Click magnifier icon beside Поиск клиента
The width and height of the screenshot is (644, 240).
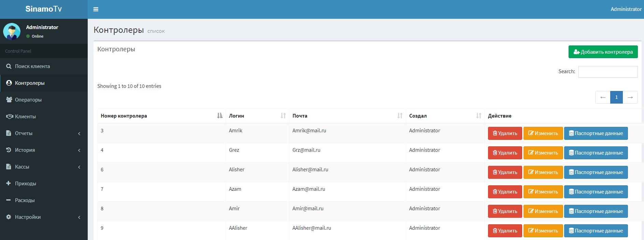[x=9, y=66]
